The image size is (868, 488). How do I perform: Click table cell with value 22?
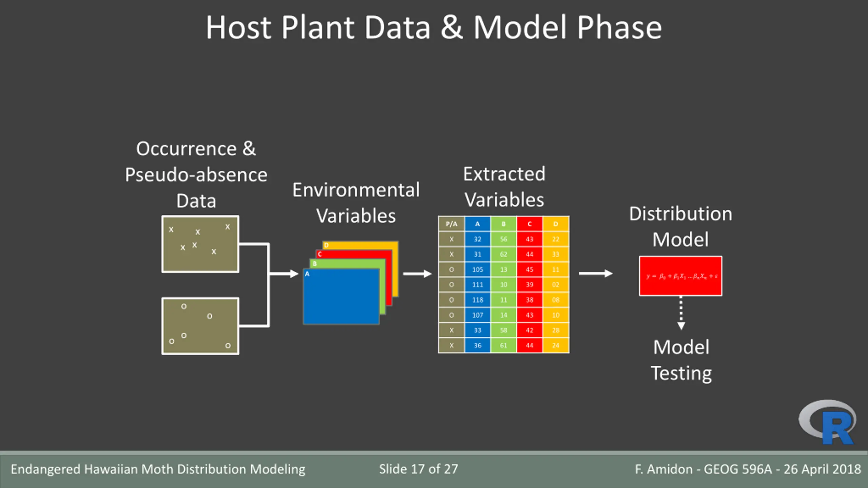[556, 239]
